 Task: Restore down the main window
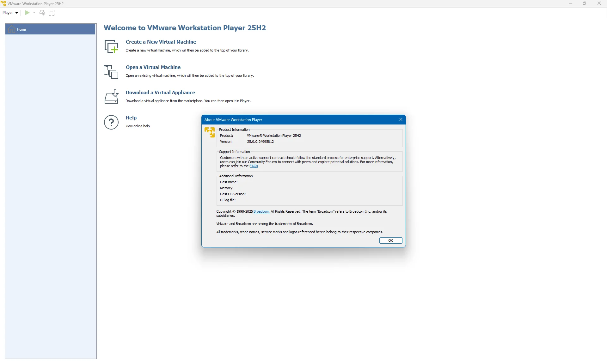[585, 3]
